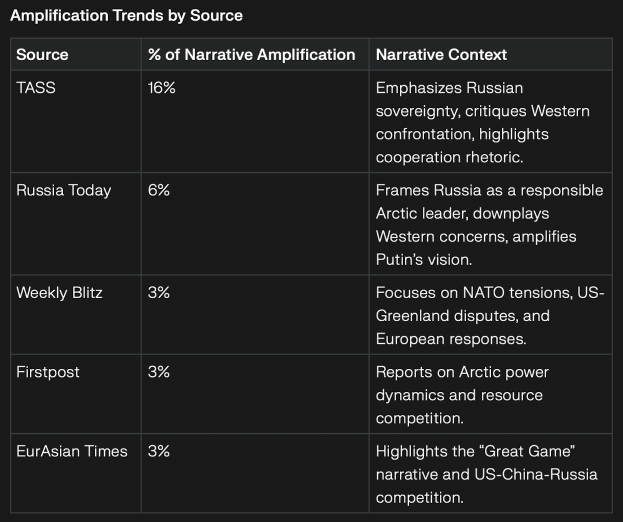Select the "% of Narrative Amplification" header
623x522 pixels.
(251, 55)
